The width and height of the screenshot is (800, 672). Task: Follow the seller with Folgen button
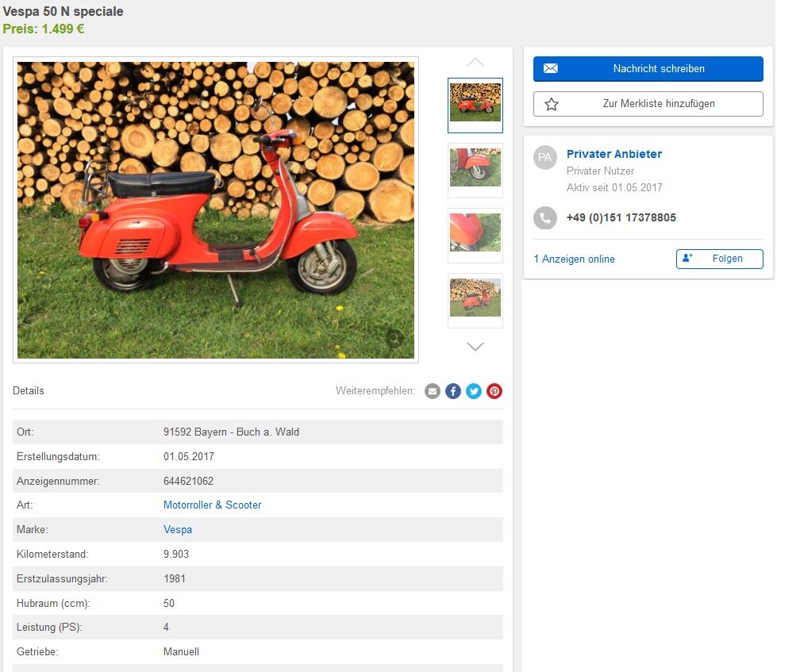[x=719, y=259]
